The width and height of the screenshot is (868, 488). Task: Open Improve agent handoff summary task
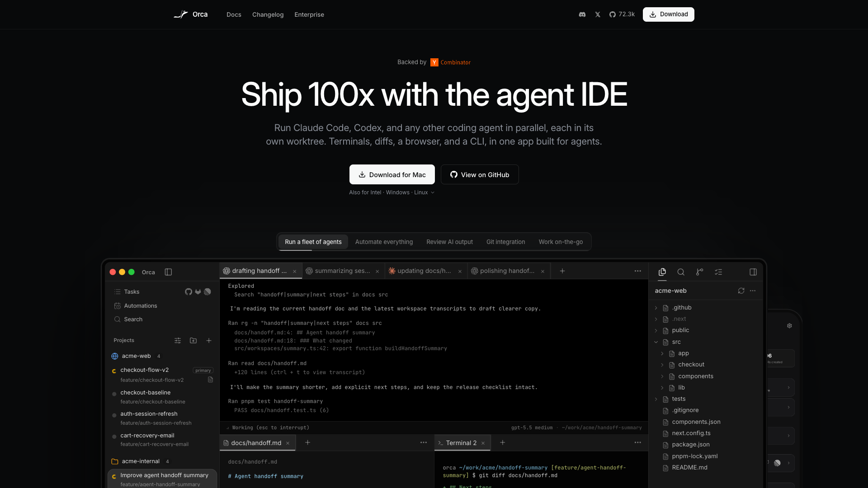162,479
